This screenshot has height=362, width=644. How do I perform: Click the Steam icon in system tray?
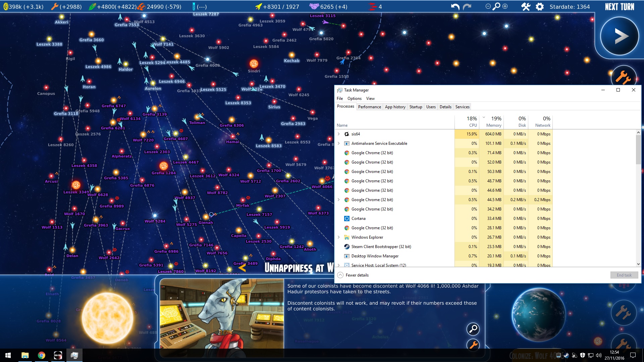566,355
